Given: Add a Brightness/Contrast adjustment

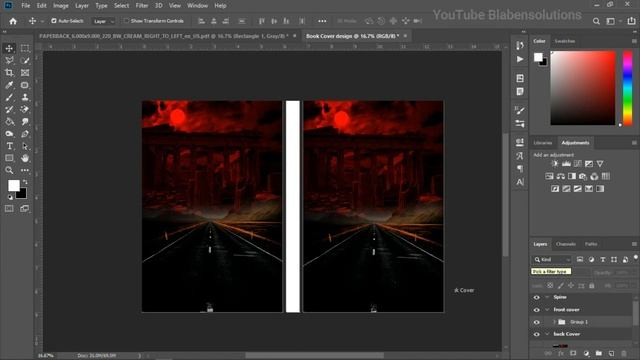Looking at the screenshot, I should point(554,164).
